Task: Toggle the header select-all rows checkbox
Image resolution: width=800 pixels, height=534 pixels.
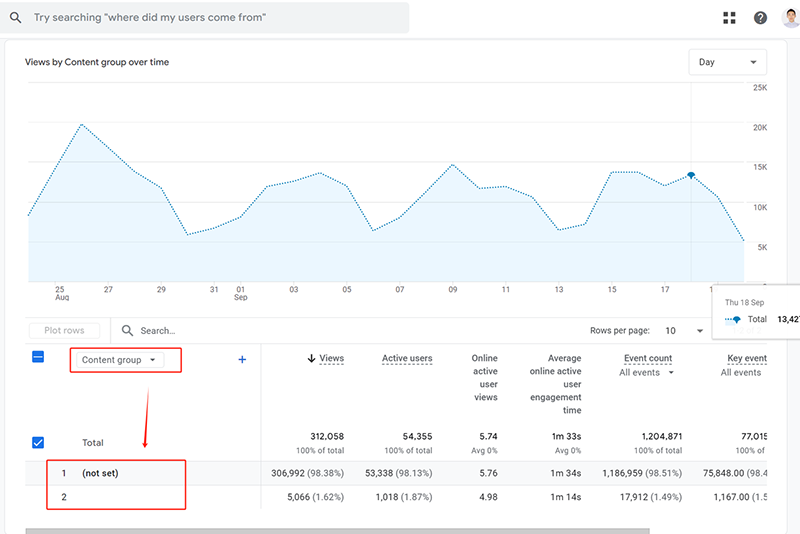Action: point(38,357)
